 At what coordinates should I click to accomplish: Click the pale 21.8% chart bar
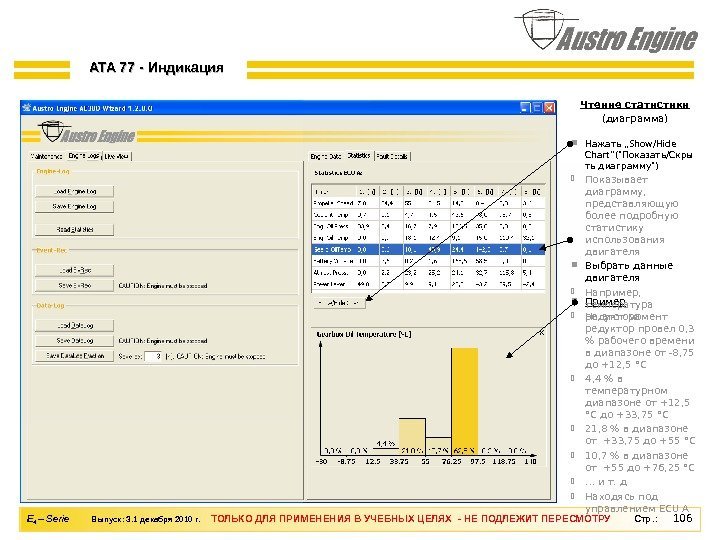[412, 436]
